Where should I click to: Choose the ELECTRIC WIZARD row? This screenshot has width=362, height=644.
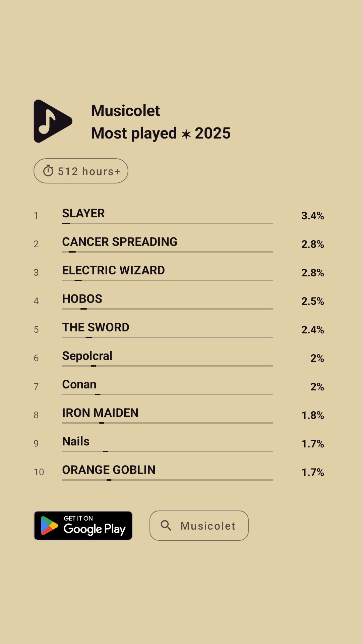click(113, 270)
